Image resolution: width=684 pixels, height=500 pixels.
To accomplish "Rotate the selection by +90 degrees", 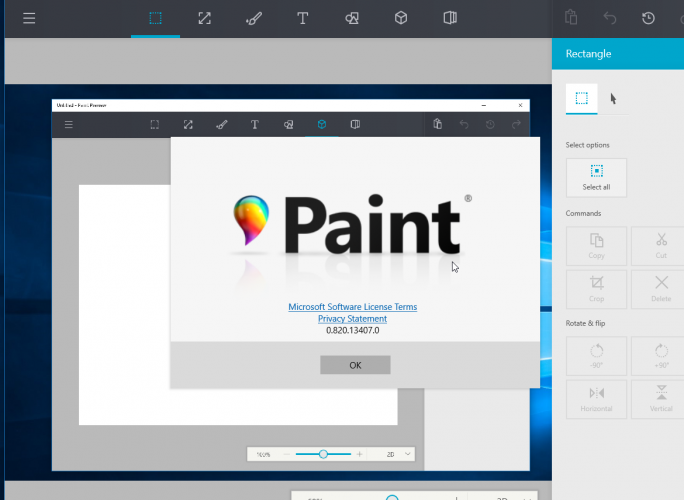I will coord(660,356).
